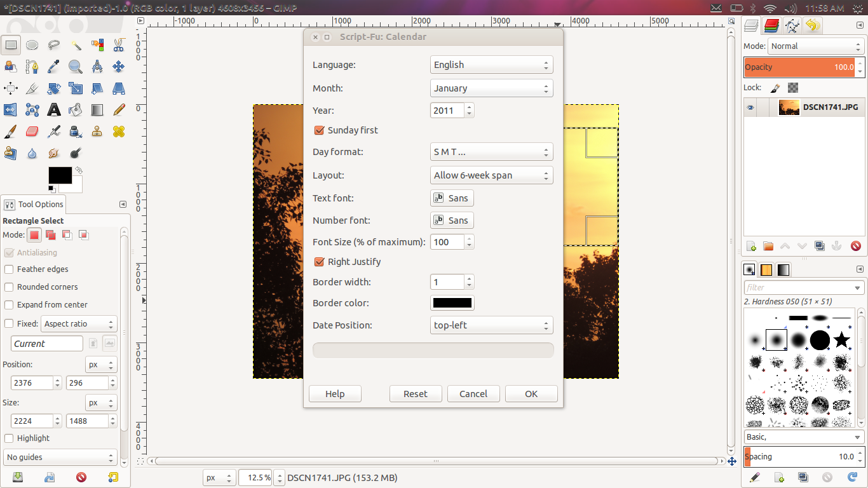
Task: Select the Scissors Select tool
Action: coord(119,45)
